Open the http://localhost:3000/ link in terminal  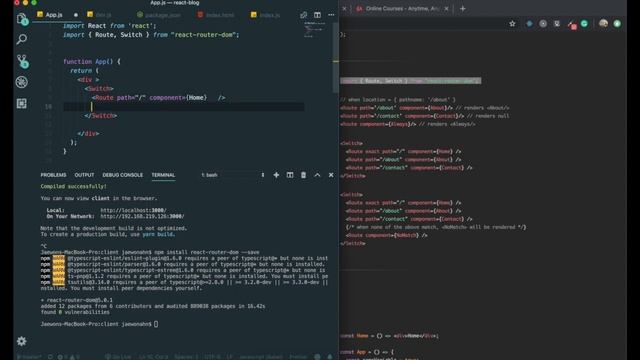[x=133, y=210]
